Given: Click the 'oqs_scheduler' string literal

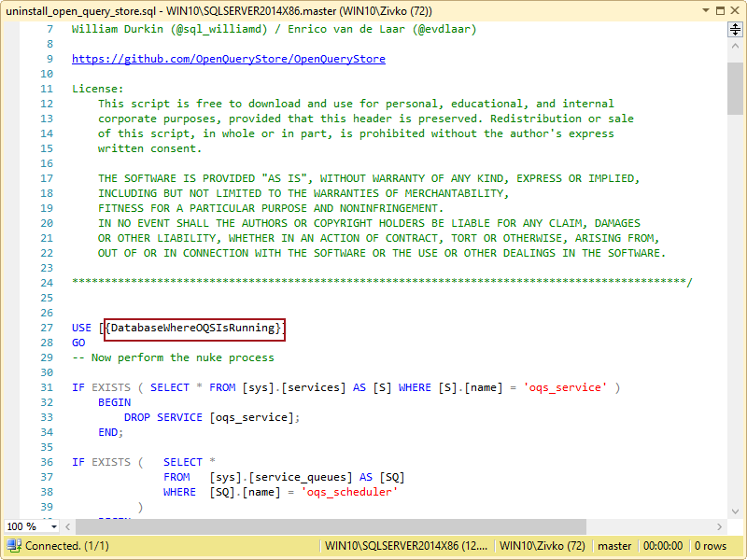Looking at the screenshot, I should click(349, 492).
